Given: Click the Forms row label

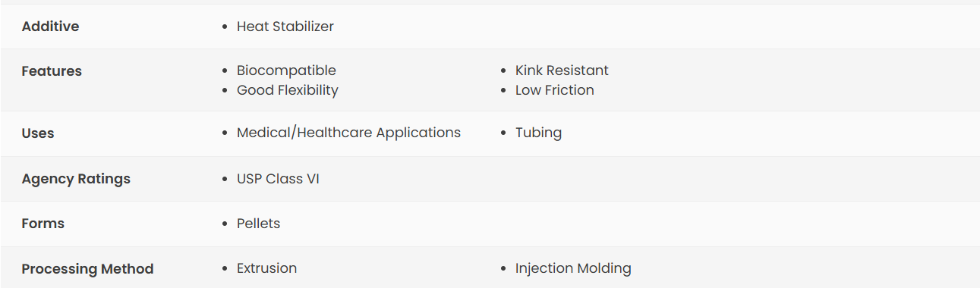Looking at the screenshot, I should [x=43, y=224].
